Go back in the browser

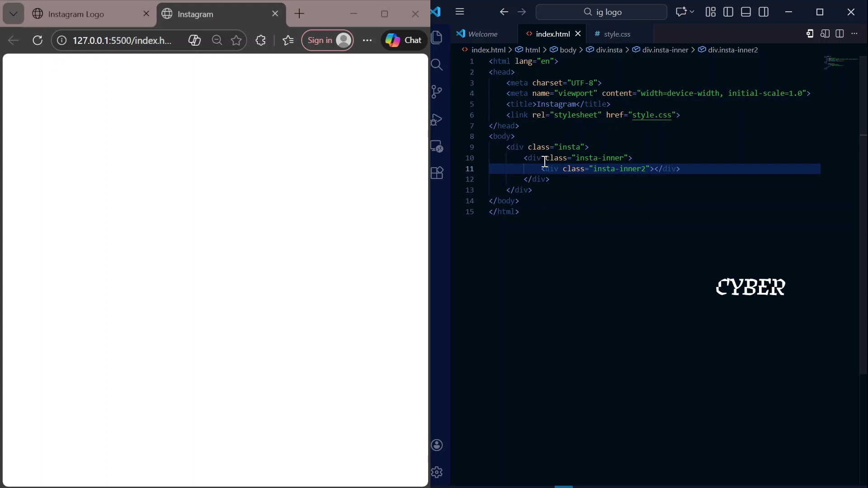tap(13, 41)
